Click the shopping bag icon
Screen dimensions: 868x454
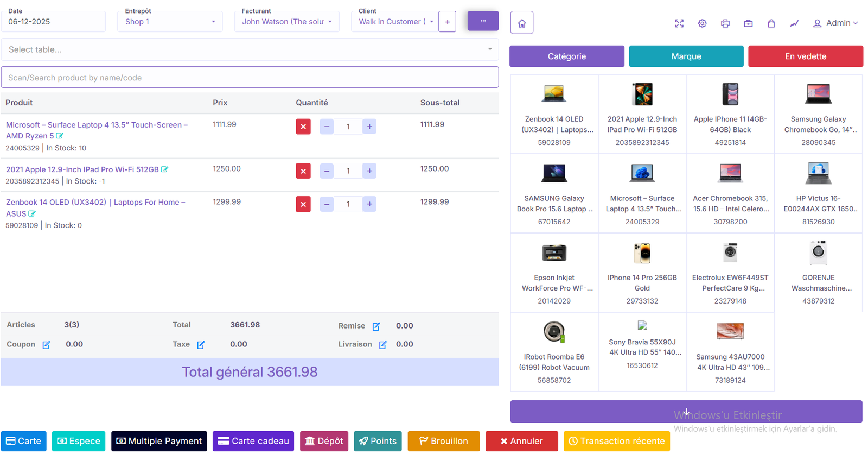pyautogui.click(x=771, y=23)
